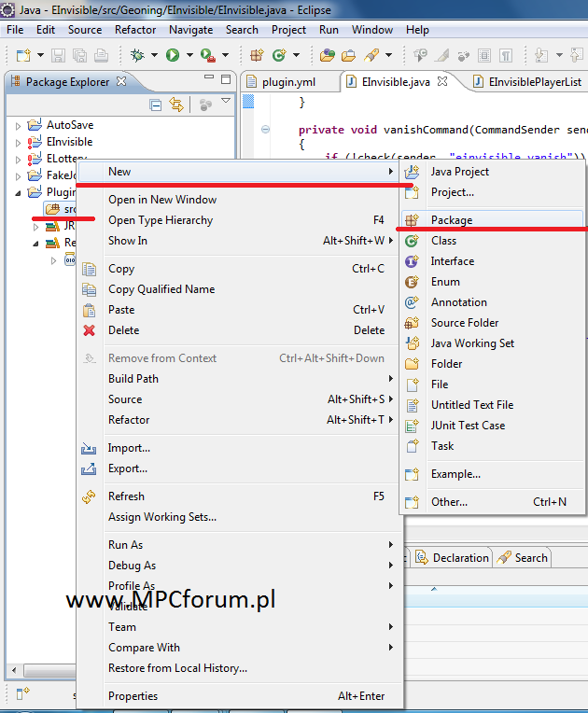Click the Search flashlight toolbar icon
The width and height of the screenshot is (588, 713).
pos(371,55)
